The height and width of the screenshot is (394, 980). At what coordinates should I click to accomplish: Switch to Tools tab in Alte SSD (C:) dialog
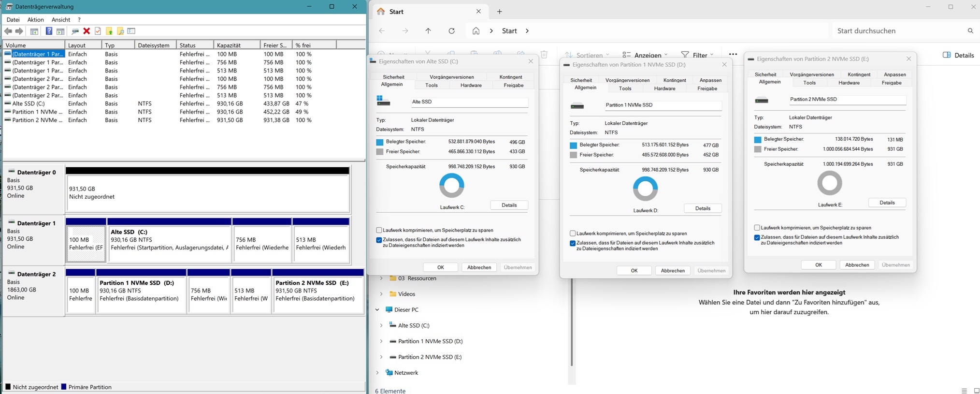tap(432, 85)
